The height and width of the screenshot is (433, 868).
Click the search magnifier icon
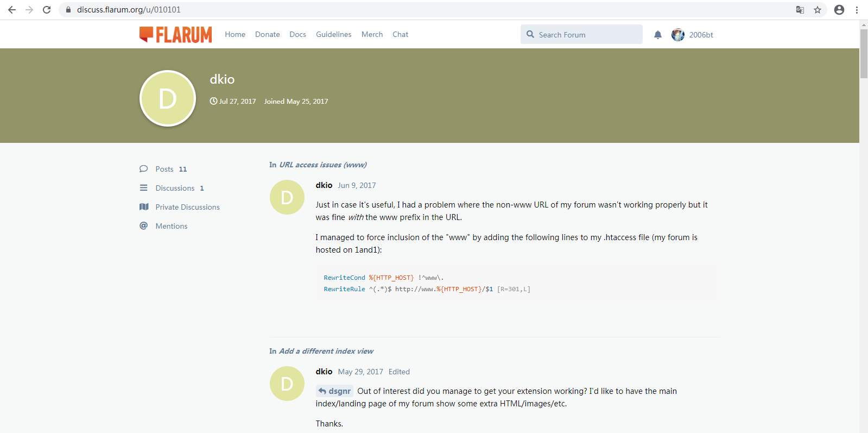click(530, 34)
